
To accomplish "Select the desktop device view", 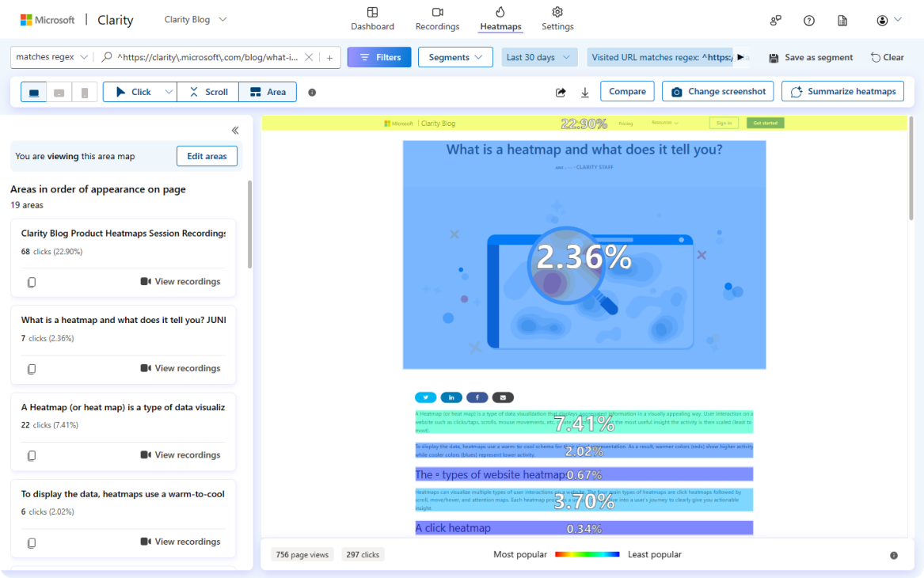I will tap(34, 93).
